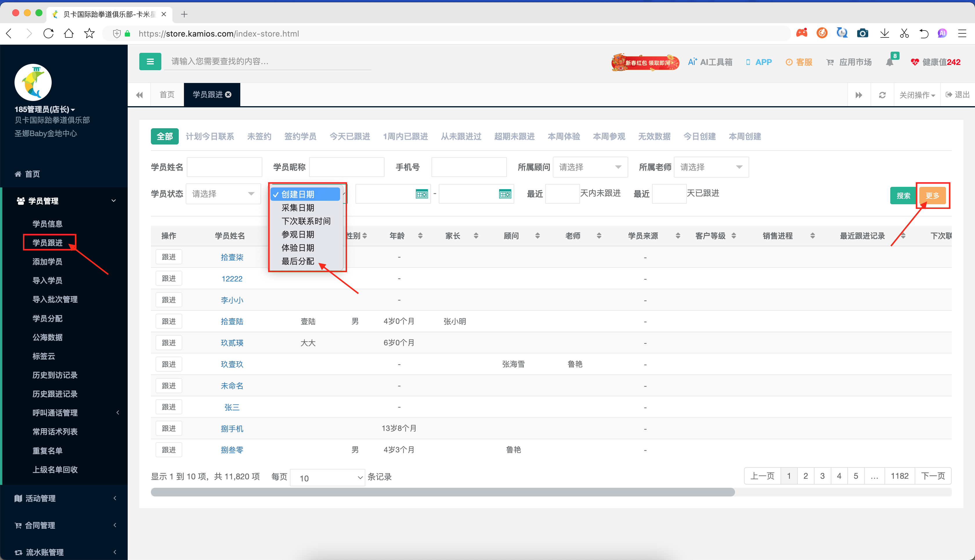Click the start date calendar icon
Image resolution: width=975 pixels, height=560 pixels.
(x=422, y=194)
